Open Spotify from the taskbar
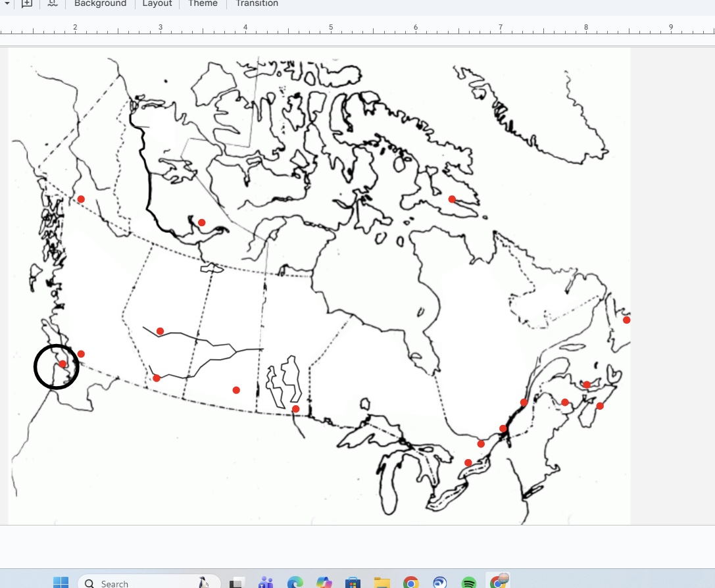 (468, 582)
